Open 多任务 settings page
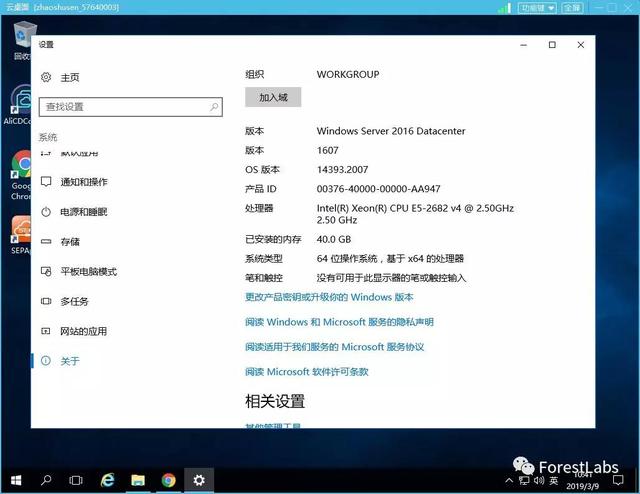 [x=74, y=301]
